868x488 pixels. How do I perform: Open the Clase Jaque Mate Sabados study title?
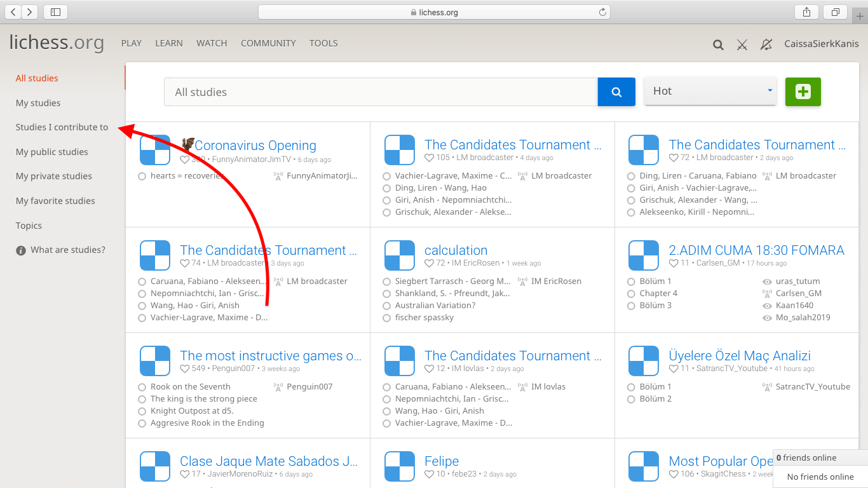pyautogui.click(x=269, y=461)
